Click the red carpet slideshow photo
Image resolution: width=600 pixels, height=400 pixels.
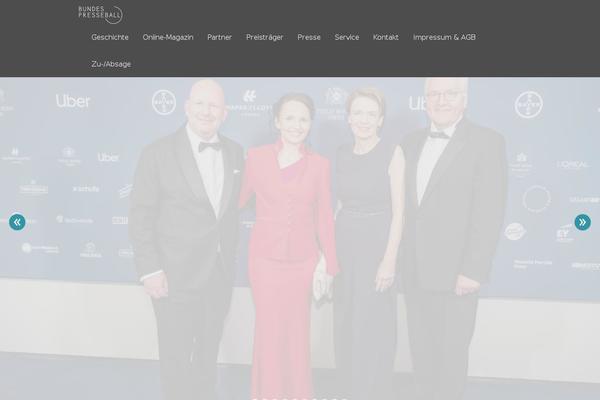click(x=300, y=238)
